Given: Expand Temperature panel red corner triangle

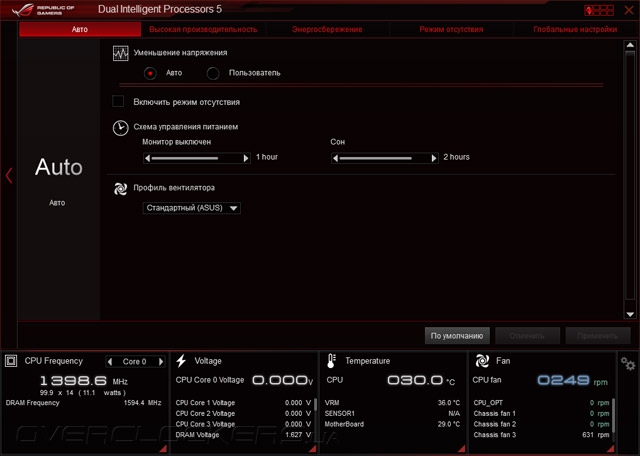Looking at the screenshot, I should pyautogui.click(x=462, y=449).
